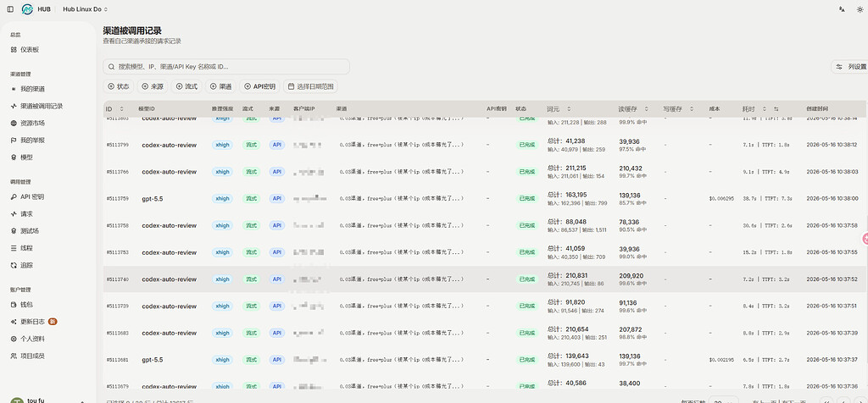Image resolution: width=868 pixels, height=403 pixels.
Task: Toggle the sidebar panel icon at top left
Action: click(10, 9)
